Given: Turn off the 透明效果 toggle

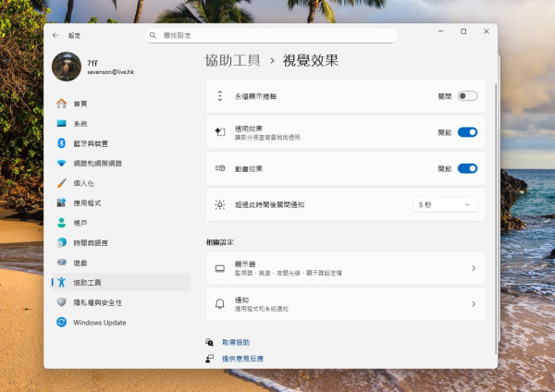Looking at the screenshot, I should (467, 132).
